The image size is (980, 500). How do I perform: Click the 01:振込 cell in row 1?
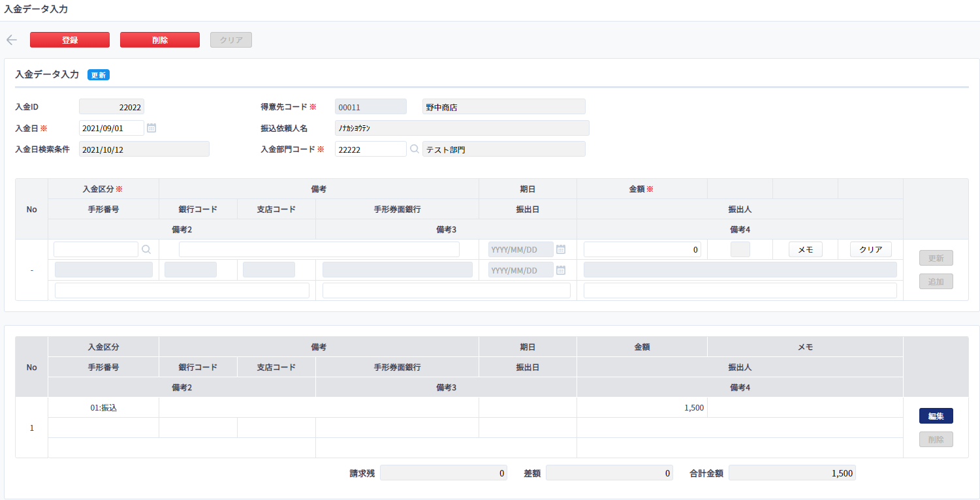point(103,407)
